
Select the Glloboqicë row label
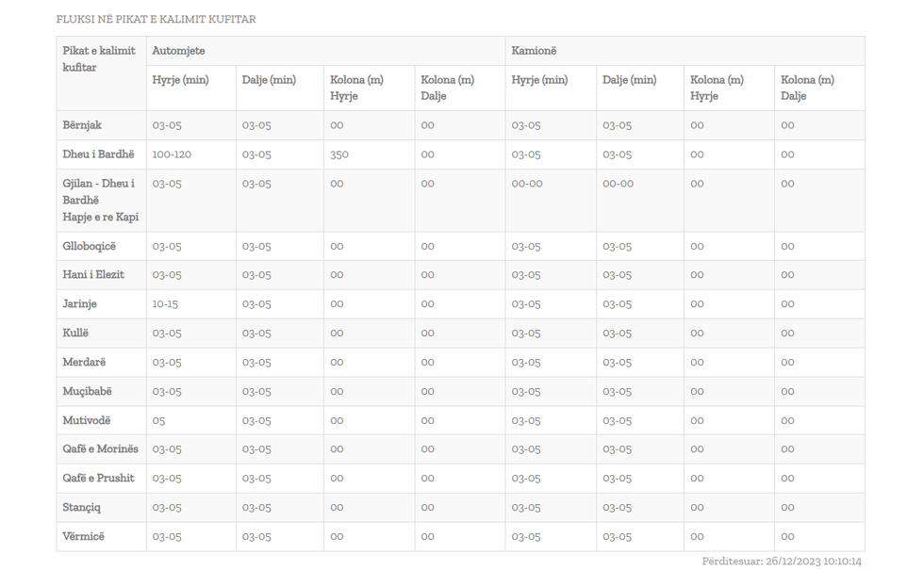89,247
